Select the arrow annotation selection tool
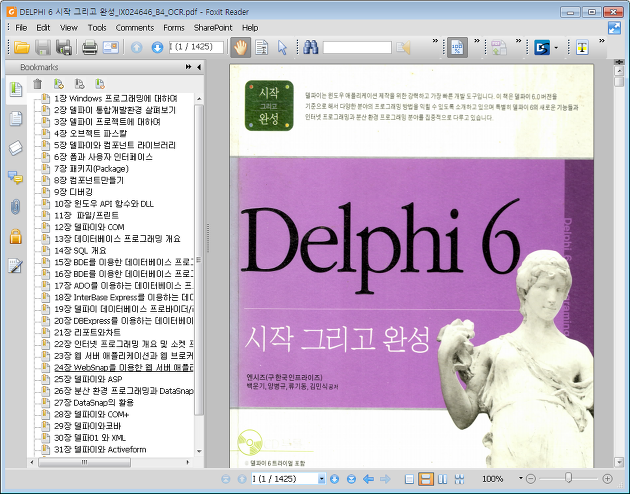This screenshot has width=630, height=494. [x=282, y=47]
